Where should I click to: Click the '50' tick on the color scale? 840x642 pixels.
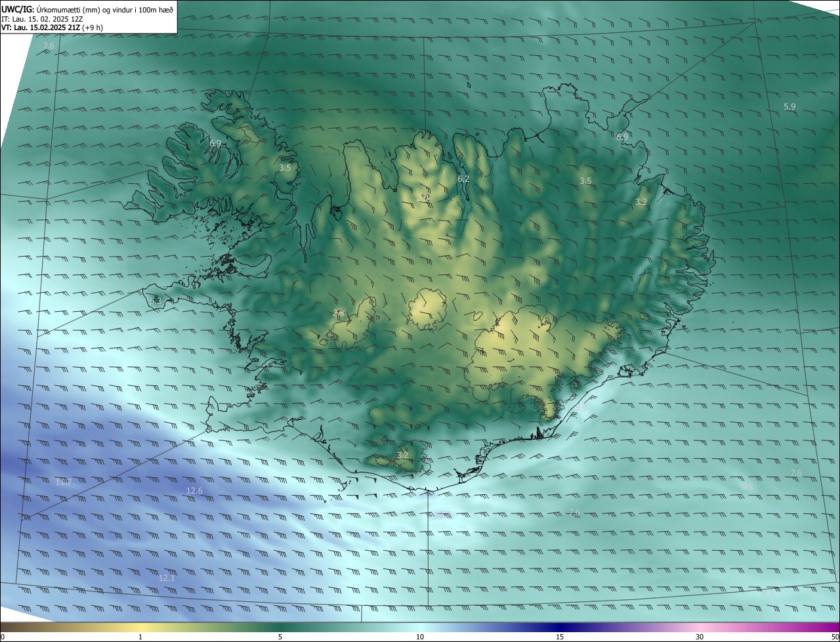tap(835, 637)
